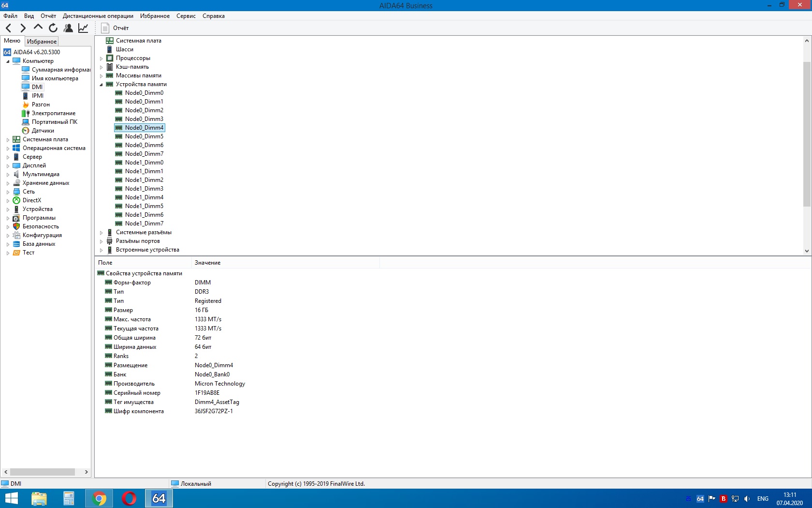
Task: Click the Сеть network icon
Action: [16, 192]
